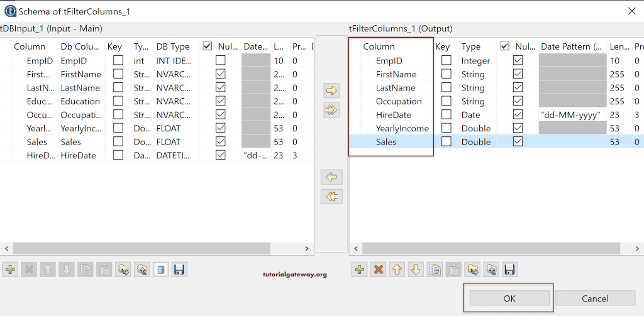644x316 pixels.
Task: Import output schema from file
Action: point(472,270)
